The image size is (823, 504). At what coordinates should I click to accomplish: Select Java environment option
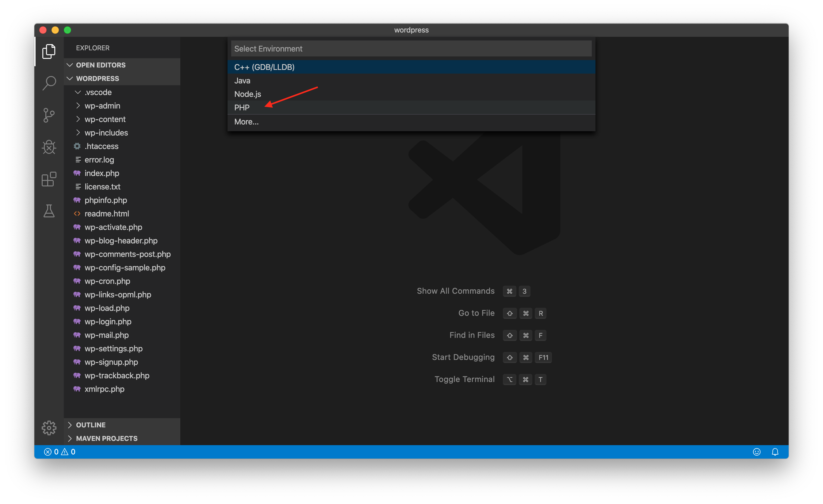pyautogui.click(x=411, y=81)
